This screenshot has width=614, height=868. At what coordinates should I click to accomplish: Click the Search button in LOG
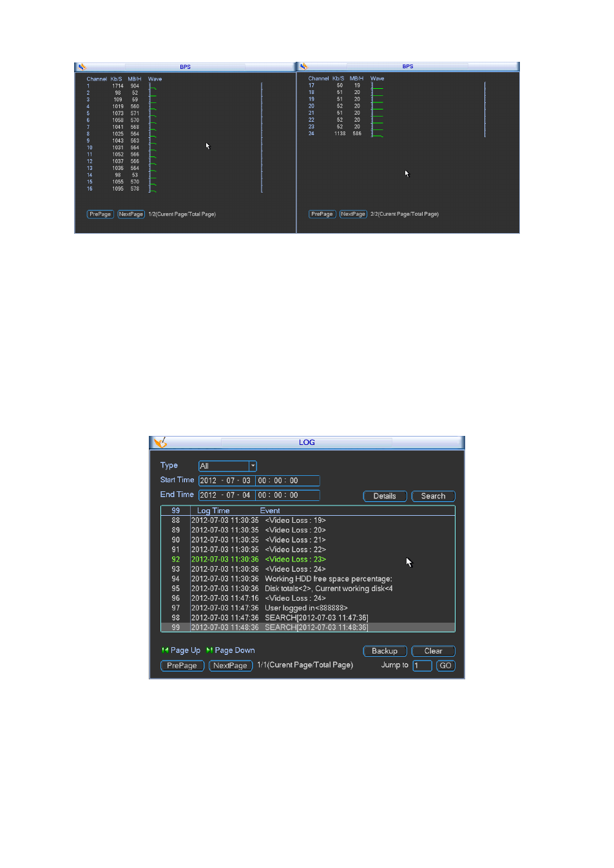click(x=433, y=496)
